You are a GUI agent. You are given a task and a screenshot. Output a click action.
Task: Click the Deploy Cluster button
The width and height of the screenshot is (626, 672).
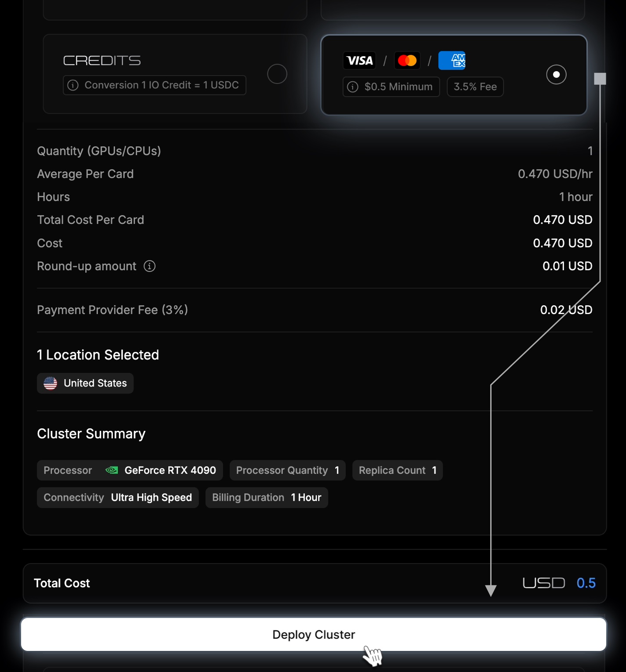pos(314,634)
